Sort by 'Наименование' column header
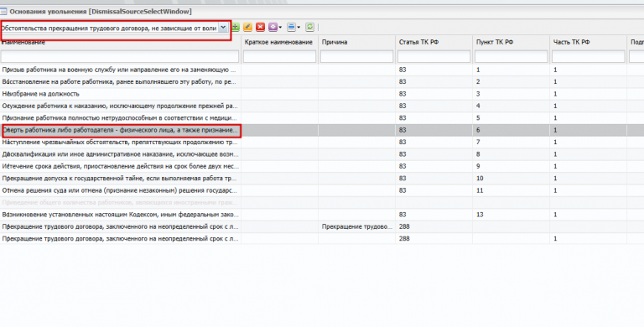The image size is (644, 327). tap(23, 42)
